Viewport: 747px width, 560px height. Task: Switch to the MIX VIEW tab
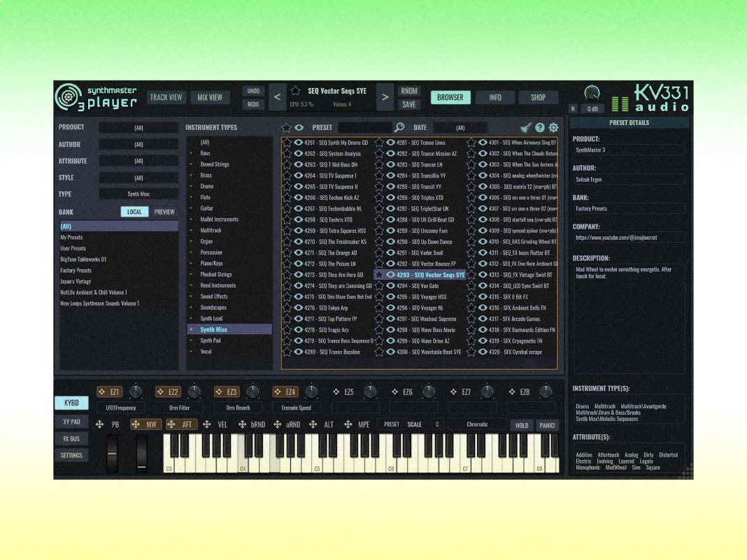(210, 97)
